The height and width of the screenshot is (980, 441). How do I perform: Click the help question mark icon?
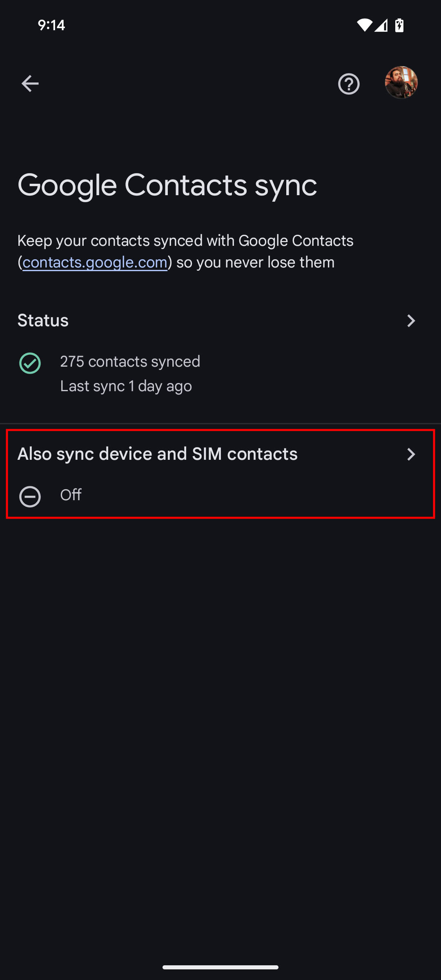pos(349,83)
